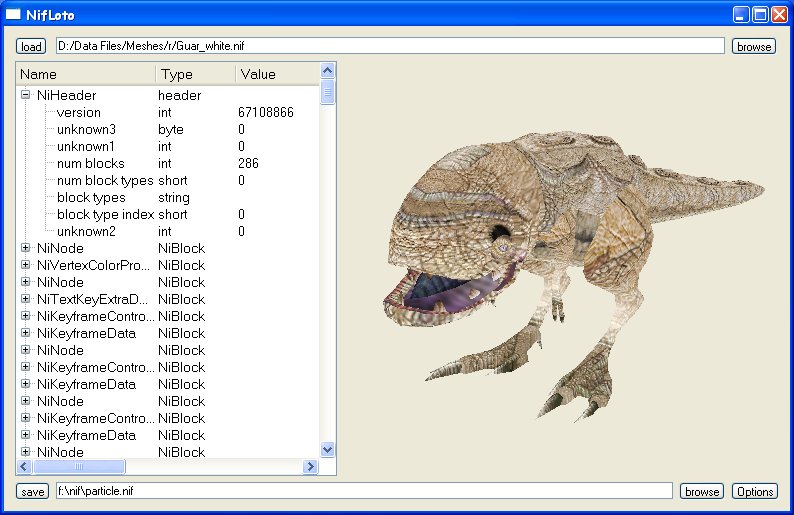The image size is (794, 515).
Task: Expand the third NiKeyframeContro... block
Action: tap(25, 418)
